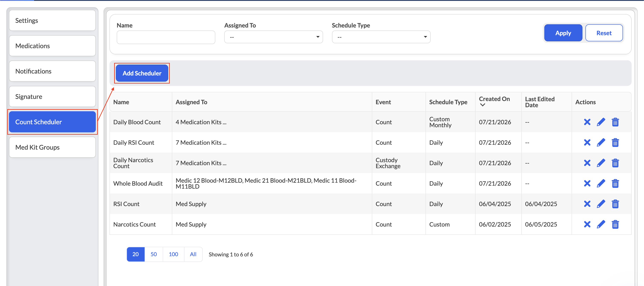The width and height of the screenshot is (644, 286).
Task: Open the Signature sidebar section
Action: click(52, 97)
